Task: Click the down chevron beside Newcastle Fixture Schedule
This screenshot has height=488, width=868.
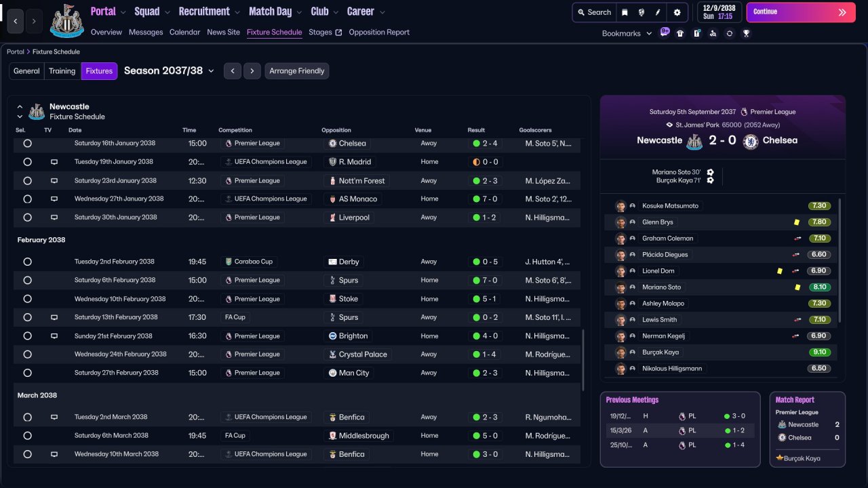Action: pos(20,117)
